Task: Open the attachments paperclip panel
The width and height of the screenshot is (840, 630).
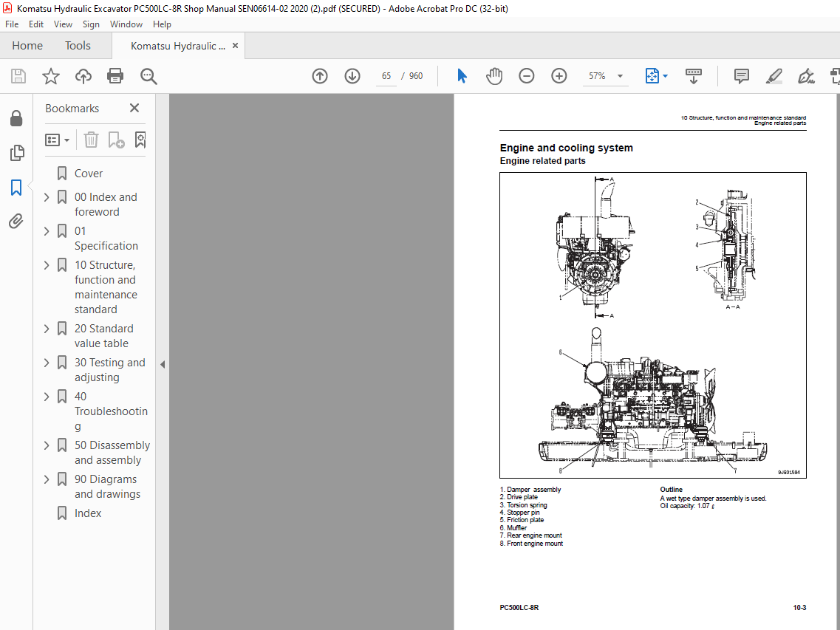Action: [x=16, y=222]
